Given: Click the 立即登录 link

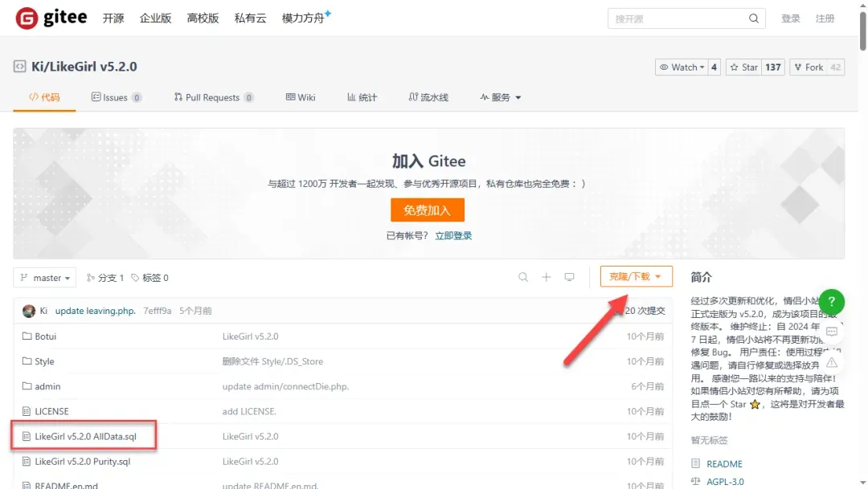Looking at the screenshot, I should (453, 235).
